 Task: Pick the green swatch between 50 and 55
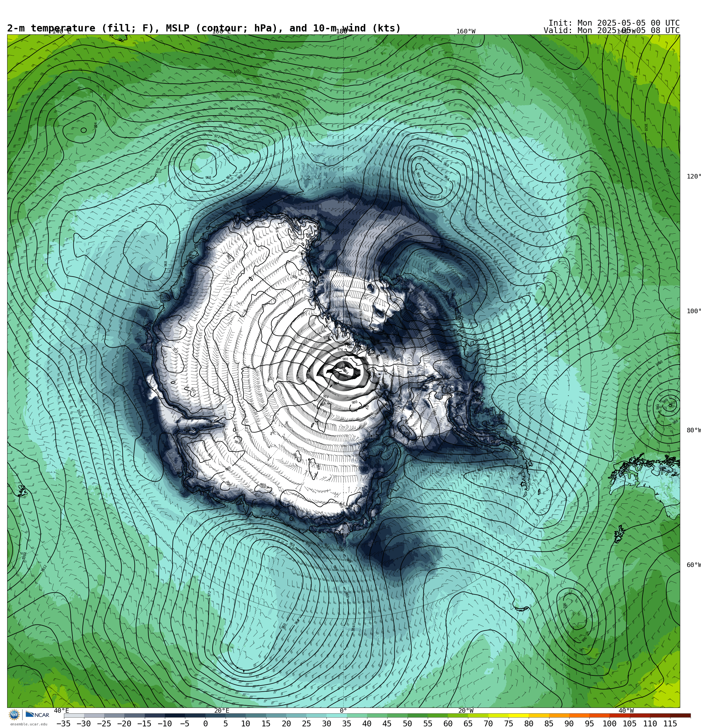pos(418,716)
